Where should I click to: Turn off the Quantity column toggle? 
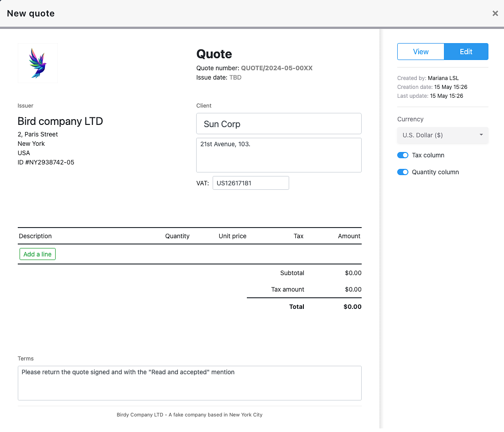(x=403, y=172)
